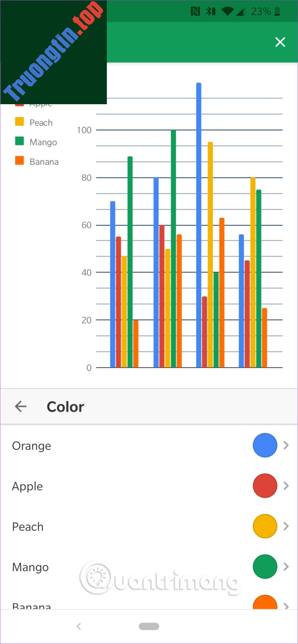Tap the back arrow beside Color header
Screen dimensions: 298x644
tap(20, 406)
